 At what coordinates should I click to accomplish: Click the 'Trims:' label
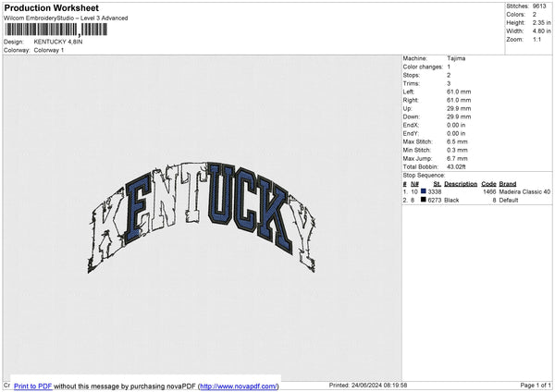[412, 83]
